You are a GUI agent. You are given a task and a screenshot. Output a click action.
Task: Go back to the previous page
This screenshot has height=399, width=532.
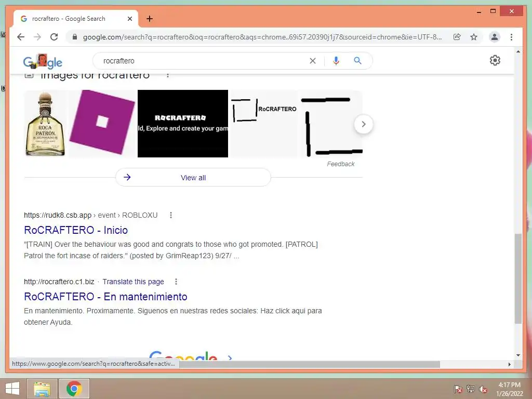tap(21, 37)
